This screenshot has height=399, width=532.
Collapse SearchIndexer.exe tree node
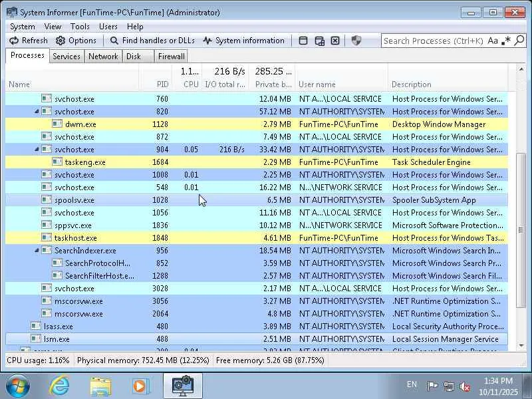point(37,251)
